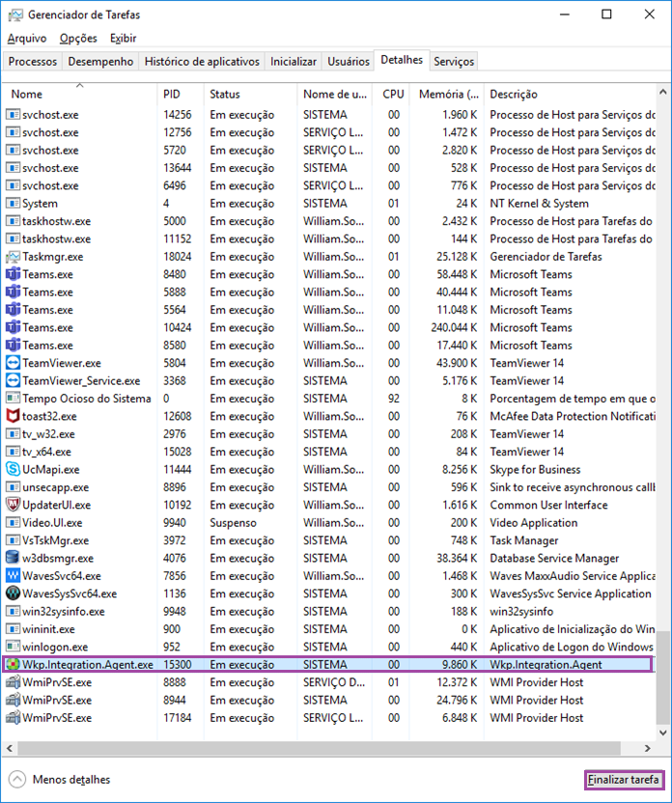
Task: Switch to the Usuários tab
Action: pos(349,62)
